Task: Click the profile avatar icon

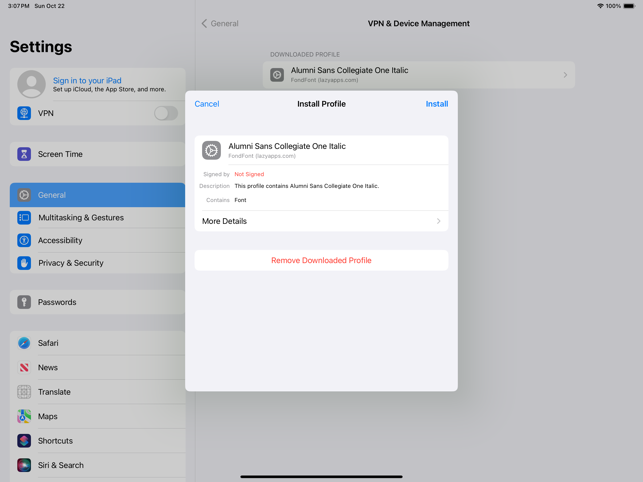Action: point(31,84)
